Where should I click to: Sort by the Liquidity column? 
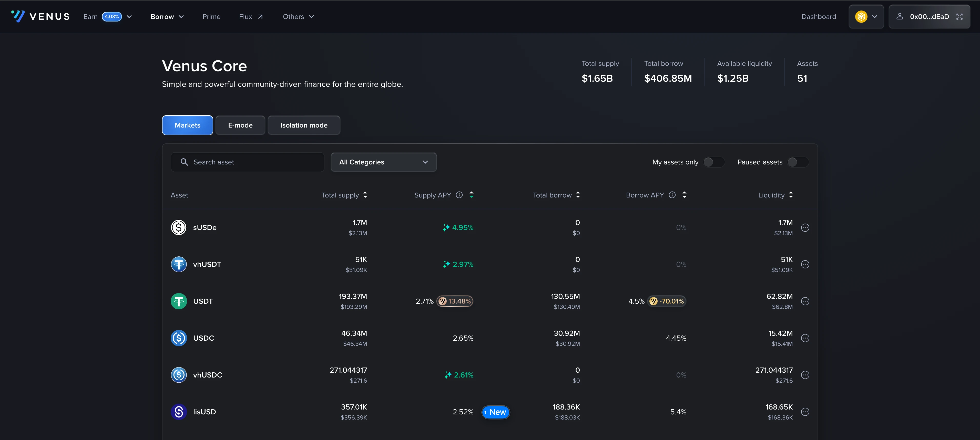click(775, 195)
